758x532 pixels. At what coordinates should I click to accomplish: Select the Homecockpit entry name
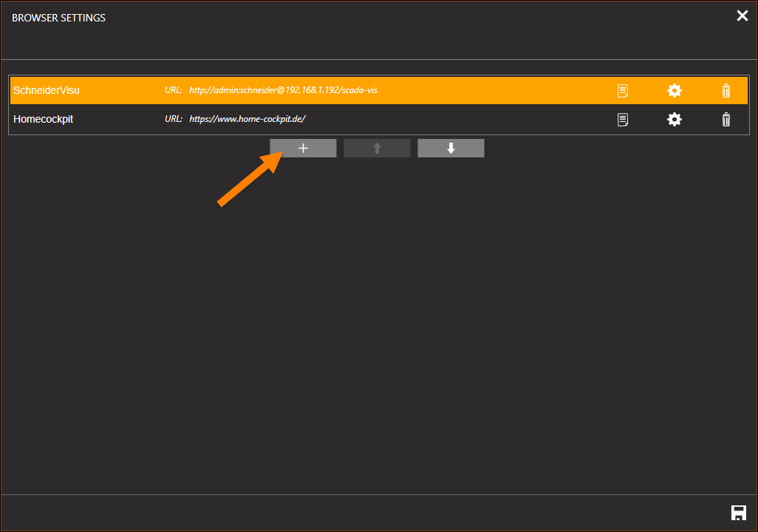(x=44, y=119)
